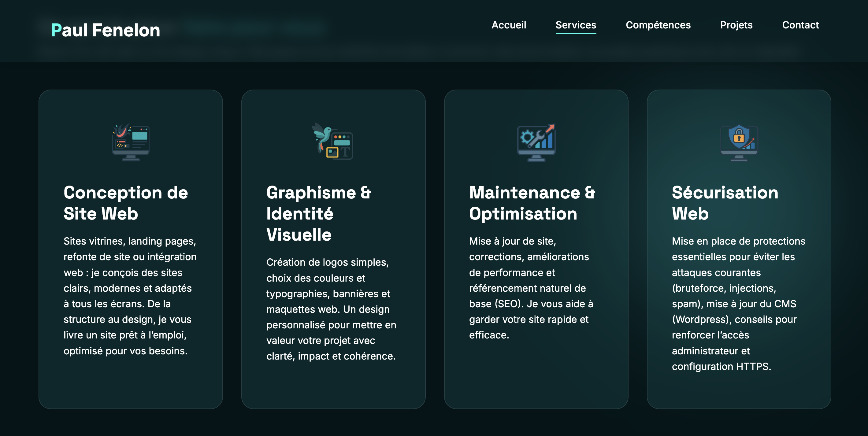The width and height of the screenshot is (868, 436).
Task: Click the Sécurisation Web heading
Action: 725,202
